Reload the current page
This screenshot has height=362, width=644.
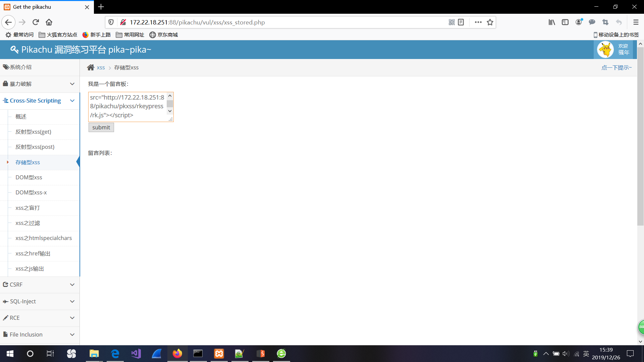36,22
